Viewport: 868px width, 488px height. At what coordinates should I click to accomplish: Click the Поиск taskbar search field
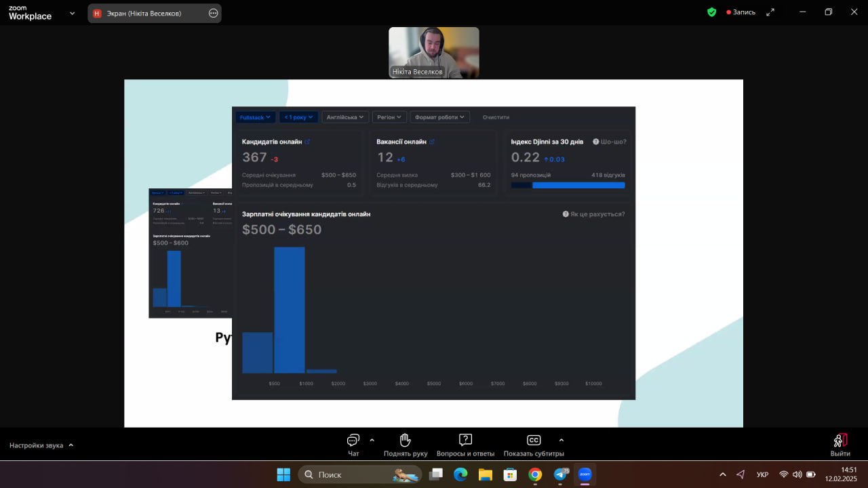point(360,474)
